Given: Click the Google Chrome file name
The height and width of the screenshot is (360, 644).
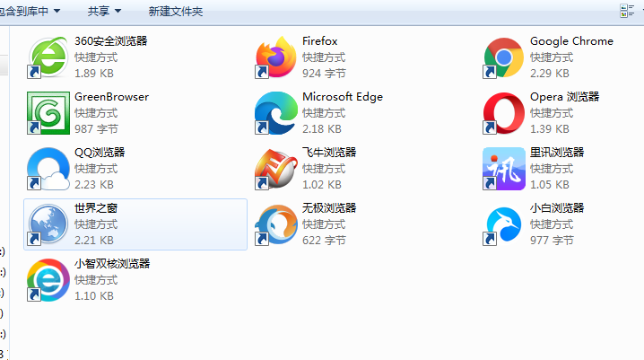Looking at the screenshot, I should tap(571, 41).
